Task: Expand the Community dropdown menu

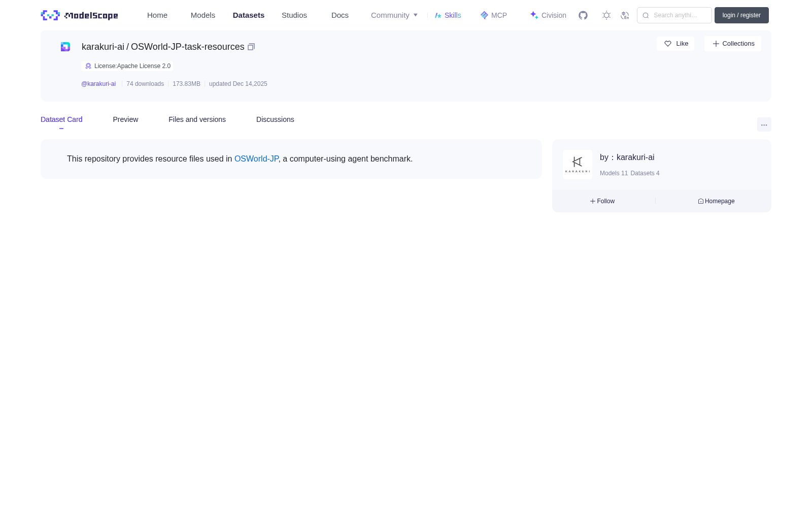Action: tap(394, 15)
